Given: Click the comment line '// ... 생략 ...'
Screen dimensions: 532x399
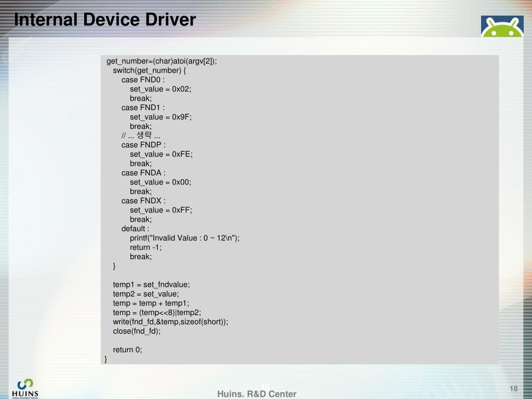Looking at the screenshot, I should click(x=141, y=136).
